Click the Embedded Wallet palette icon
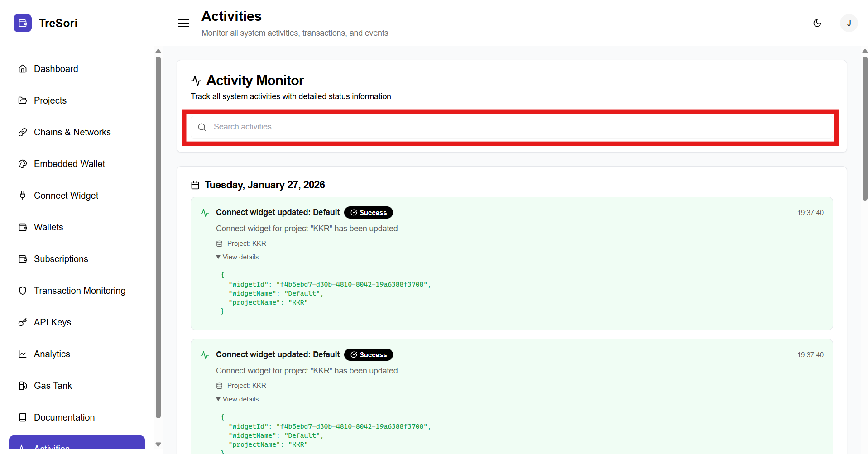 [x=23, y=164]
